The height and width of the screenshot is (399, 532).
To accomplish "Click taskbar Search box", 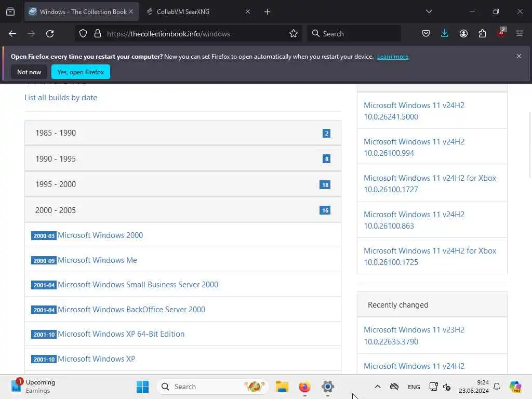I will 212,387.
